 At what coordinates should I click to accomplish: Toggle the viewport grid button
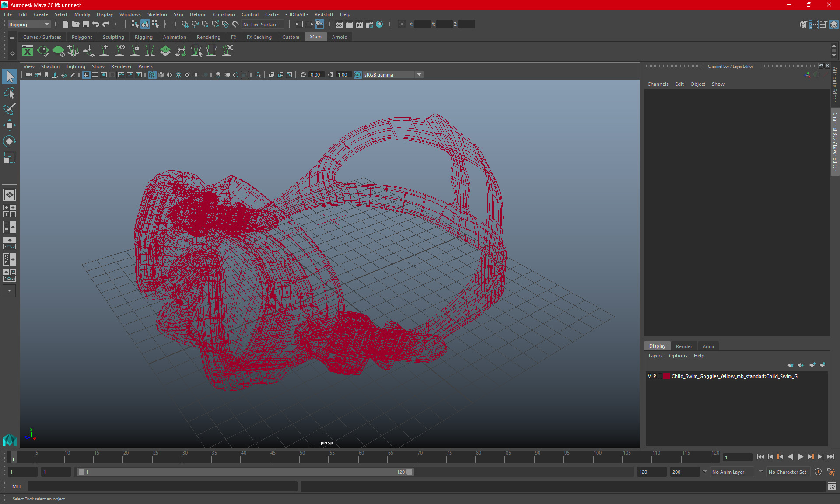(x=86, y=75)
